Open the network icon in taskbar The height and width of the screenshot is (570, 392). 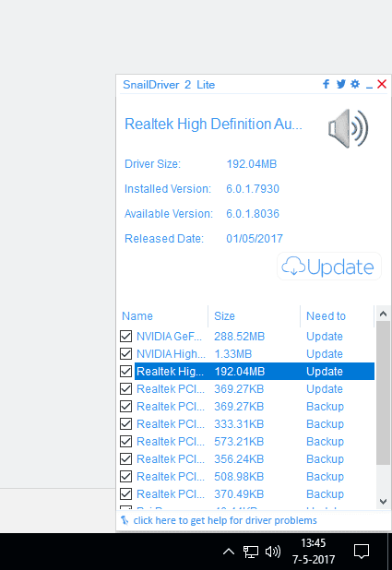(x=251, y=552)
